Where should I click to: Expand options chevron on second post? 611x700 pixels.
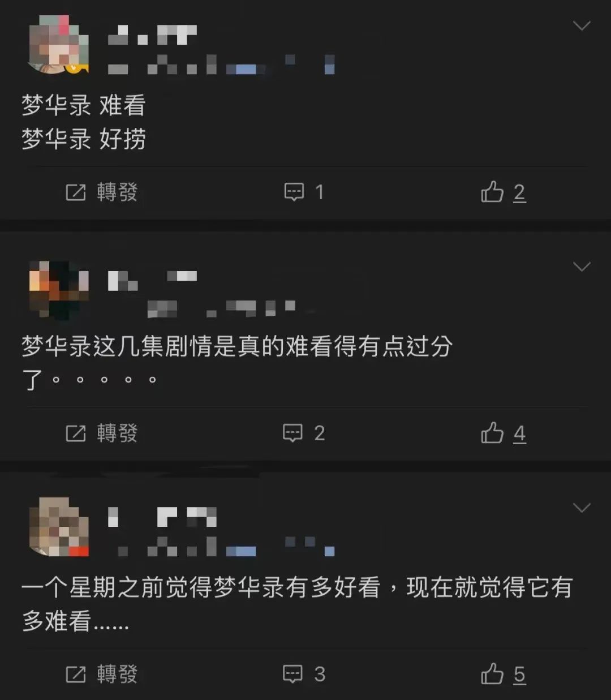point(582,267)
